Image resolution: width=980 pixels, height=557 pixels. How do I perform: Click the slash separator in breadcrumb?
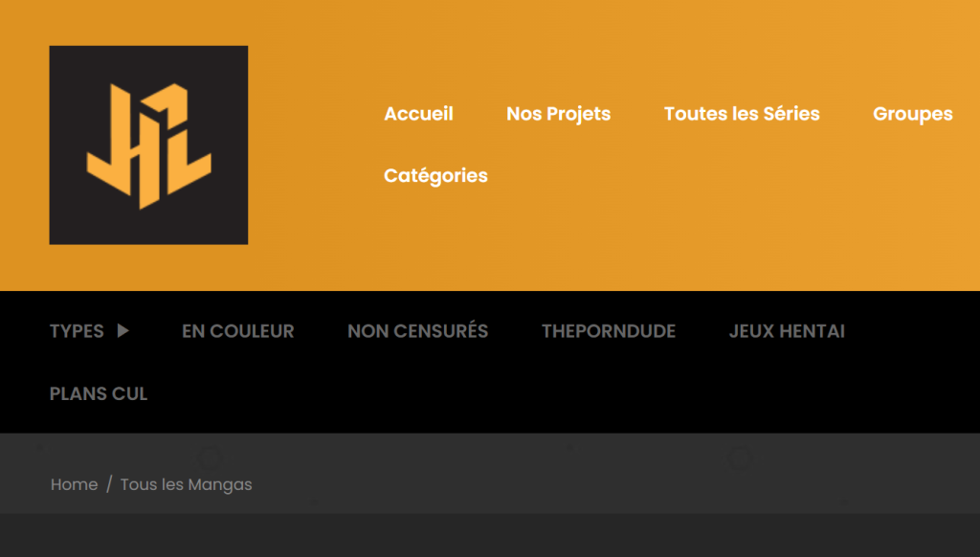tap(109, 484)
